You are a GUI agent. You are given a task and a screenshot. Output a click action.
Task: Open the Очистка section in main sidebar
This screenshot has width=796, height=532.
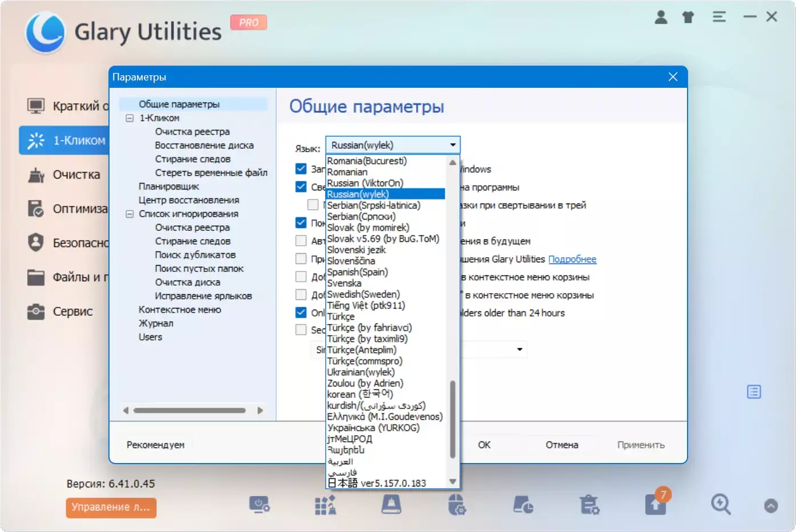coord(64,174)
